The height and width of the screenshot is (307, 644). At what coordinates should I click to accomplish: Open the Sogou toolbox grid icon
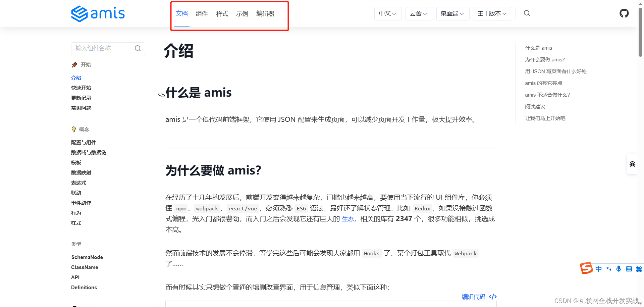click(x=639, y=269)
